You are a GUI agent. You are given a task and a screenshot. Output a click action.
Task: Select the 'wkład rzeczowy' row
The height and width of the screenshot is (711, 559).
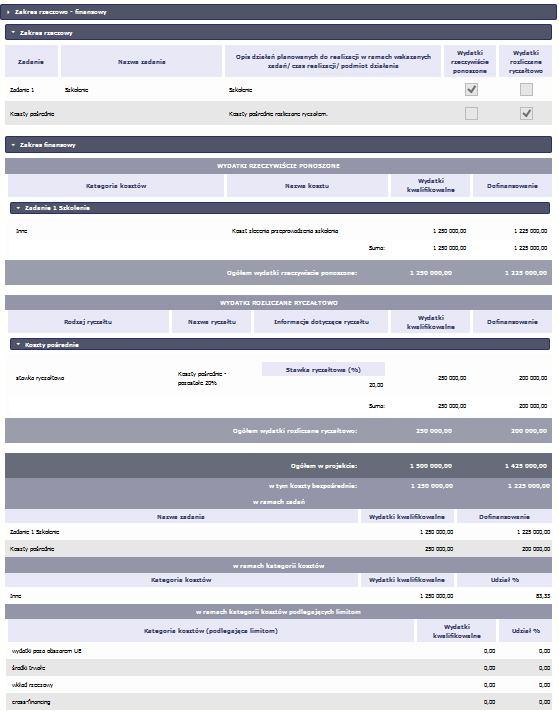click(278, 685)
